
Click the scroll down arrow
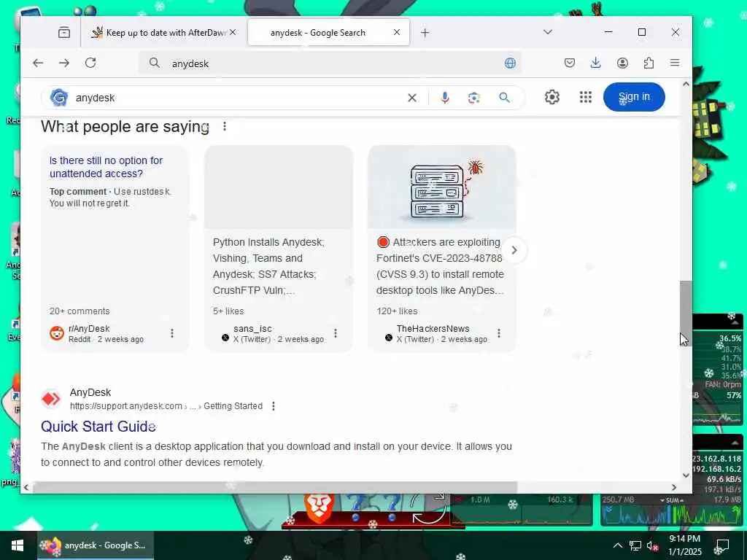point(686,475)
